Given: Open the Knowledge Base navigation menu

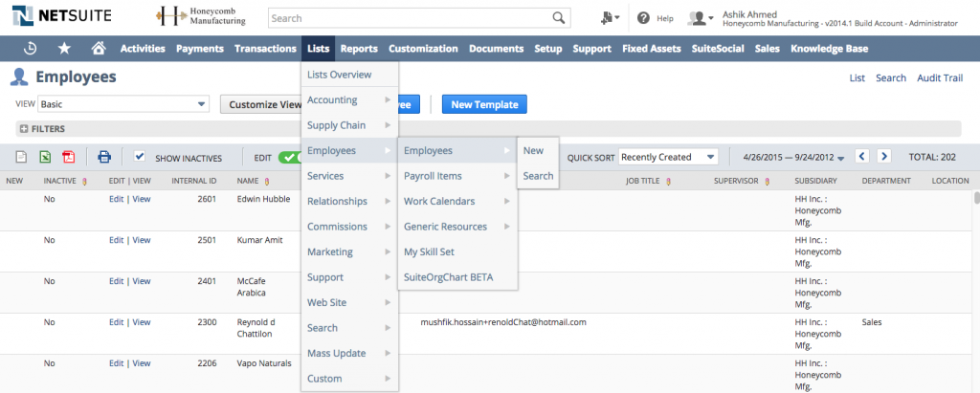Looking at the screenshot, I should pyautogui.click(x=829, y=48).
